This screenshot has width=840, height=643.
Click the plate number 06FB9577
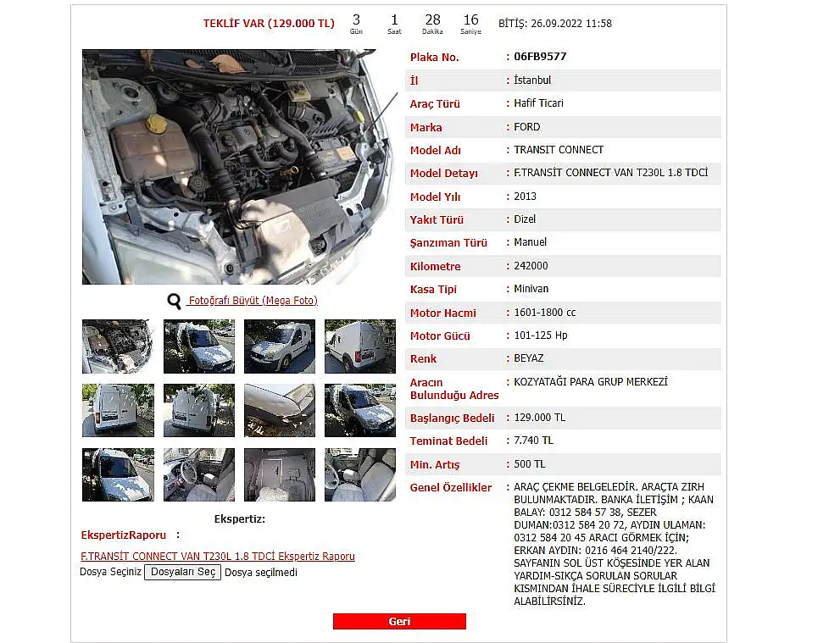coord(540,57)
